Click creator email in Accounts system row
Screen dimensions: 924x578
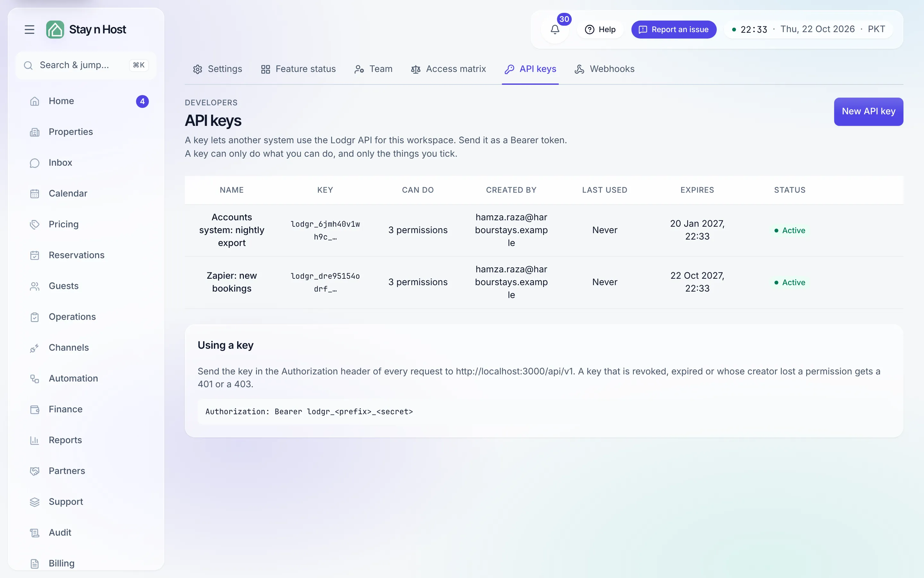pos(511,230)
